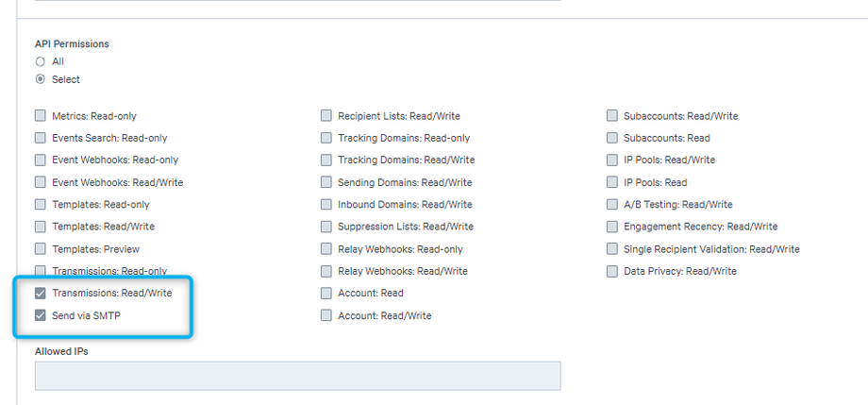
Task: Tick Sending Domains: Read/Write checkbox
Action: click(326, 182)
